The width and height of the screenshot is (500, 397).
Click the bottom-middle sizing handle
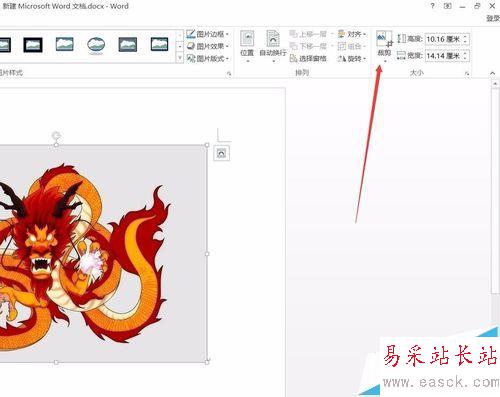56,362
